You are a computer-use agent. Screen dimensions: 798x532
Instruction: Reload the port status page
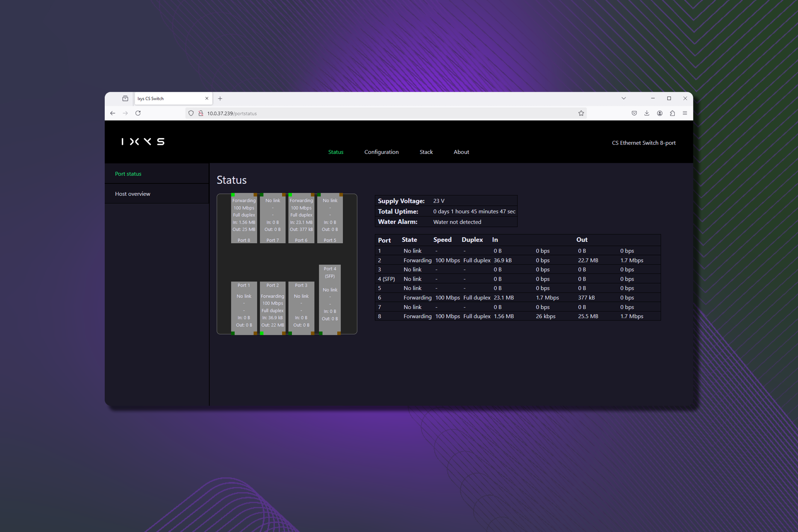click(x=138, y=113)
